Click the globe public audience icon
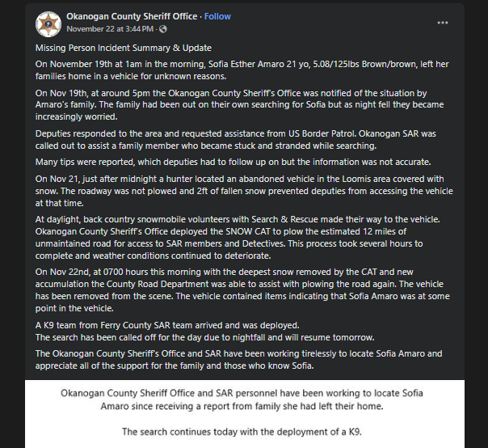This screenshot has width=488, height=448. (x=164, y=29)
